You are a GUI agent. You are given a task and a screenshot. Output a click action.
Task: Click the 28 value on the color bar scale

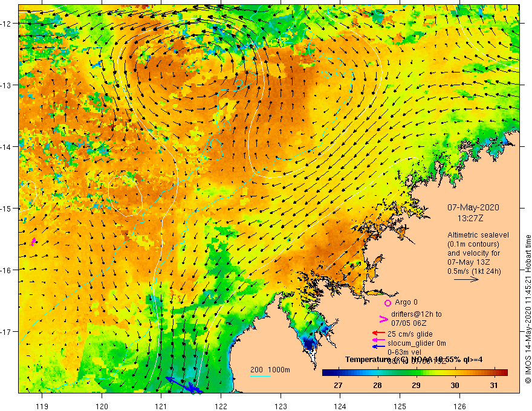pos(377,385)
